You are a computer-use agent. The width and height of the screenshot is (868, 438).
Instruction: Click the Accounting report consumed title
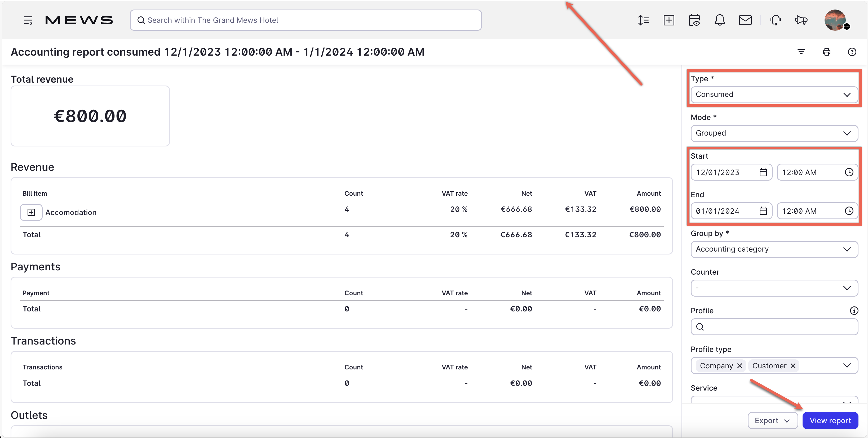[217, 52]
